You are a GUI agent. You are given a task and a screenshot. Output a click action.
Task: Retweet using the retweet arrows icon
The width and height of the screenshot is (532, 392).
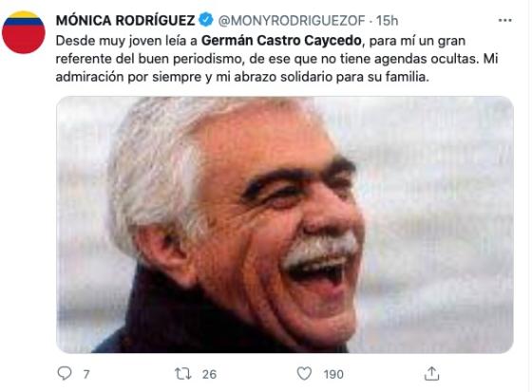click(x=183, y=374)
